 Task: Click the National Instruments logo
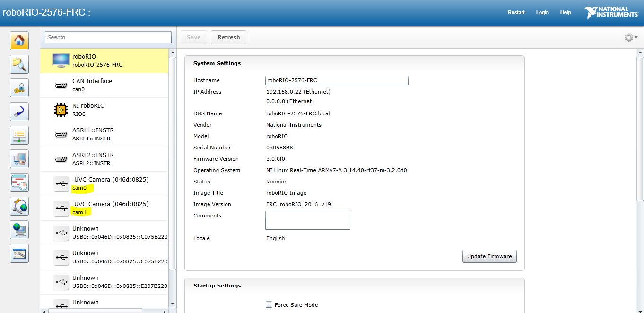click(x=611, y=12)
